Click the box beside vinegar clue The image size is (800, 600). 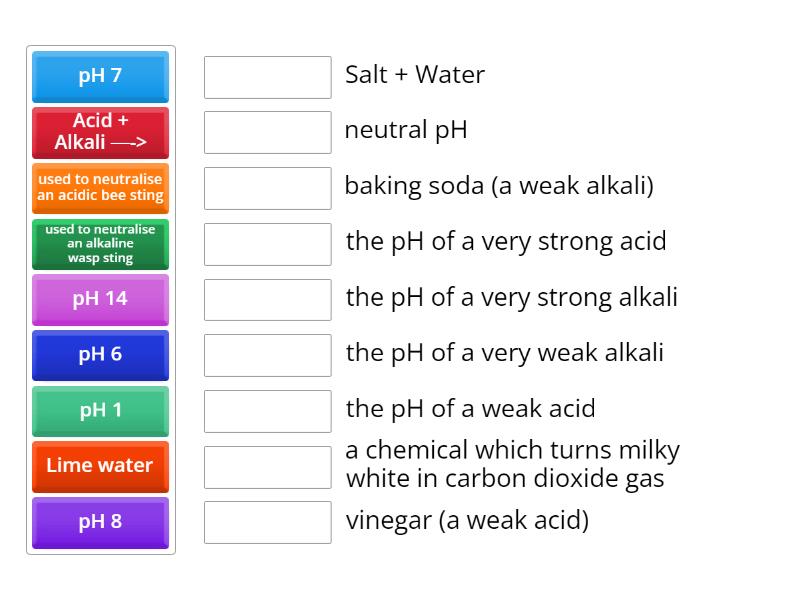pyautogui.click(x=266, y=521)
